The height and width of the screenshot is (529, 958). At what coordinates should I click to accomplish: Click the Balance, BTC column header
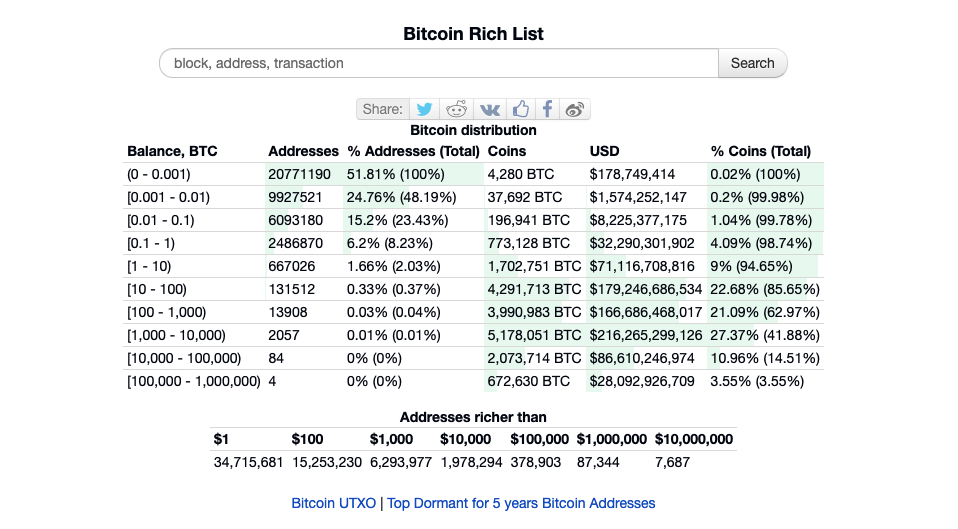pos(172,151)
